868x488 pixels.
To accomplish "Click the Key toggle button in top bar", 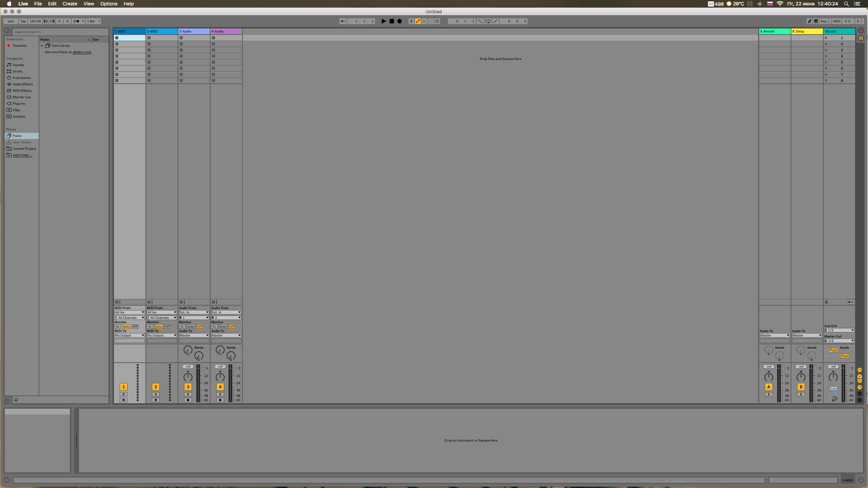I will coord(823,21).
